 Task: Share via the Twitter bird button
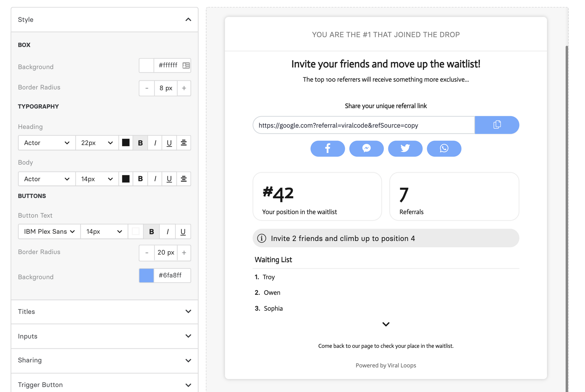[x=405, y=149]
